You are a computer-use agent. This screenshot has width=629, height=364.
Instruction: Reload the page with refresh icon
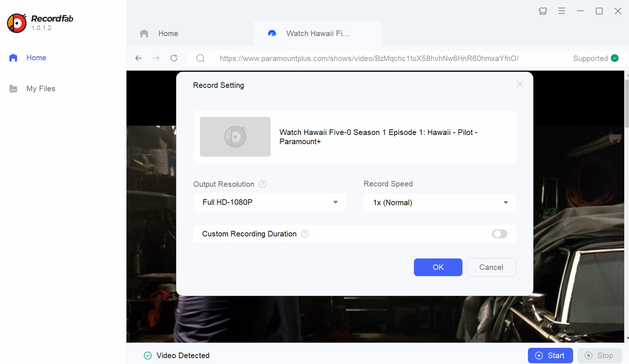pos(174,58)
